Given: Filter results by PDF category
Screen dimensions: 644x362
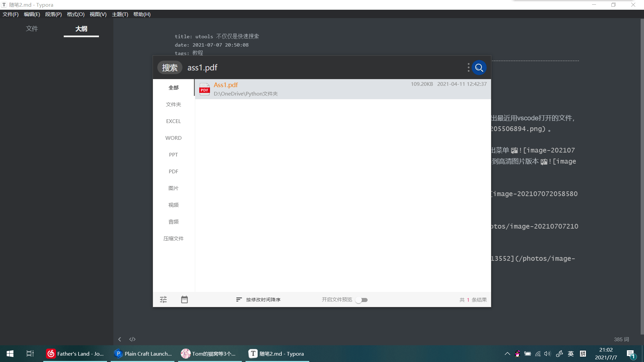Looking at the screenshot, I should tap(173, 172).
